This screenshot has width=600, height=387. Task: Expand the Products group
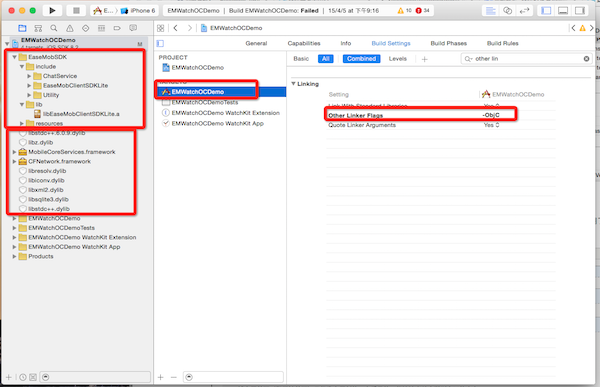pos(15,256)
